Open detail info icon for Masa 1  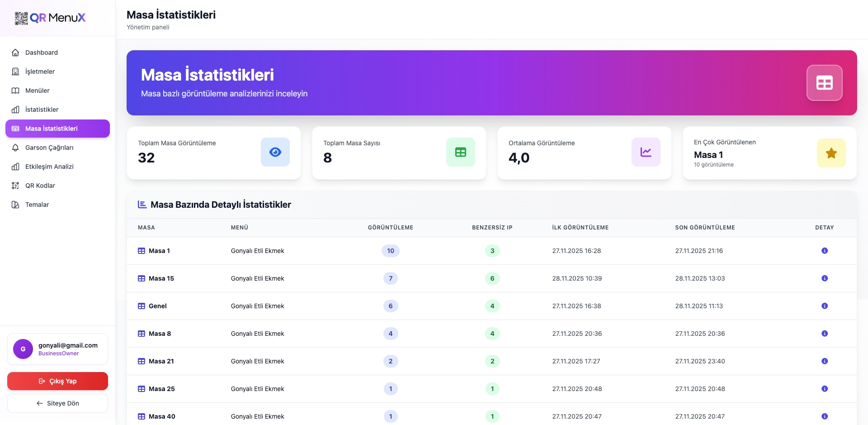(x=824, y=251)
